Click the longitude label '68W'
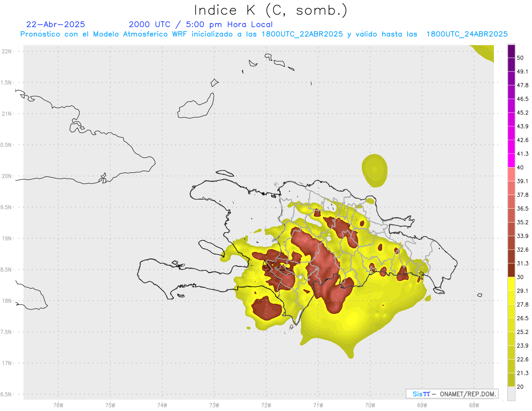Screen dimensions: 532x411 click(x=474, y=405)
